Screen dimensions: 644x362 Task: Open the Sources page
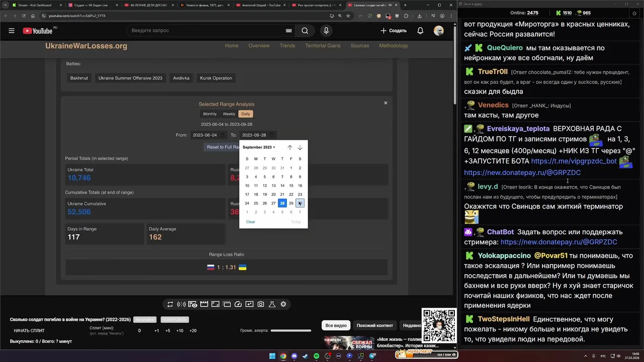(x=360, y=46)
